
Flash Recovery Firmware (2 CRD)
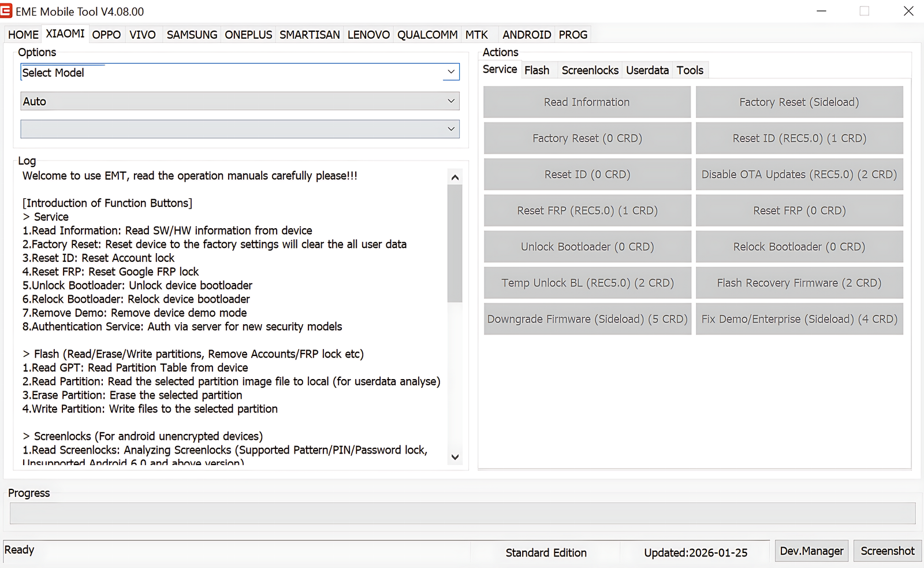coord(799,283)
